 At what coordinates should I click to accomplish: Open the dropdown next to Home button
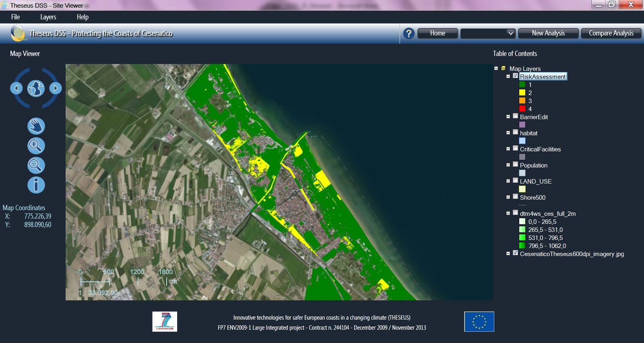[x=510, y=33]
